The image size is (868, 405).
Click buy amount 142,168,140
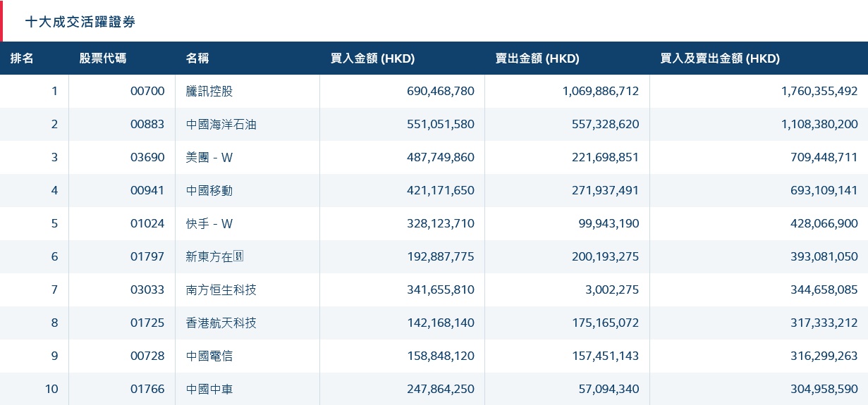(x=441, y=323)
